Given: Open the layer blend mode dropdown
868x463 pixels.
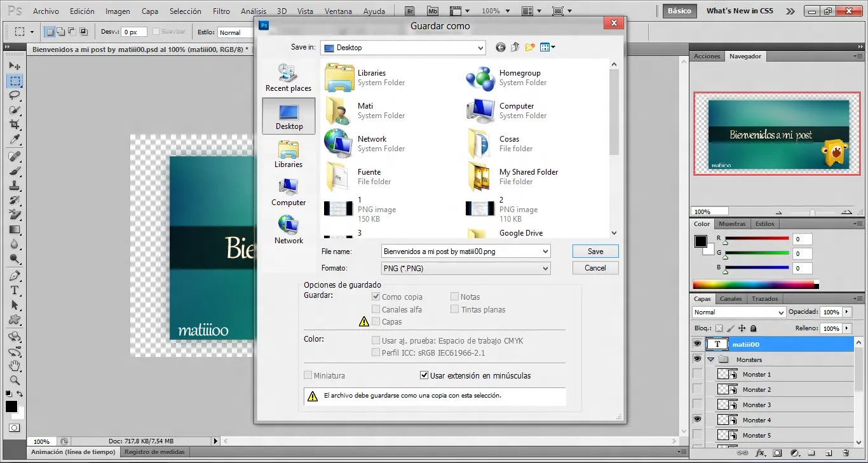Looking at the screenshot, I should 739,312.
